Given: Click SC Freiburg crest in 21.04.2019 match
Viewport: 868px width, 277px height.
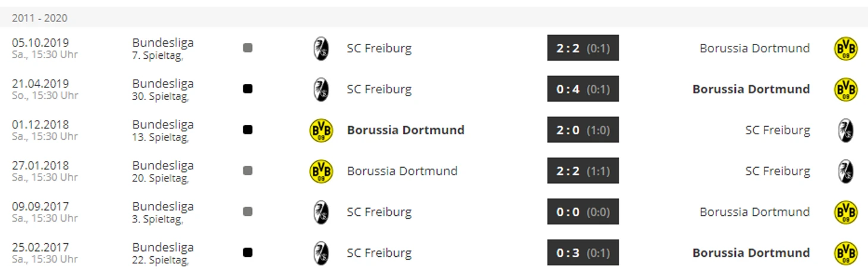Looking at the screenshot, I should 321,89.
